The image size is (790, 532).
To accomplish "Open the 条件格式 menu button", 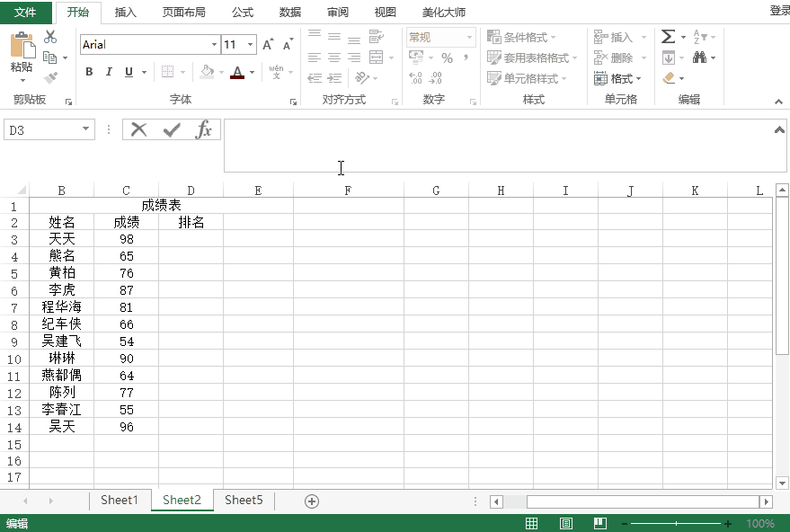I will click(521, 37).
